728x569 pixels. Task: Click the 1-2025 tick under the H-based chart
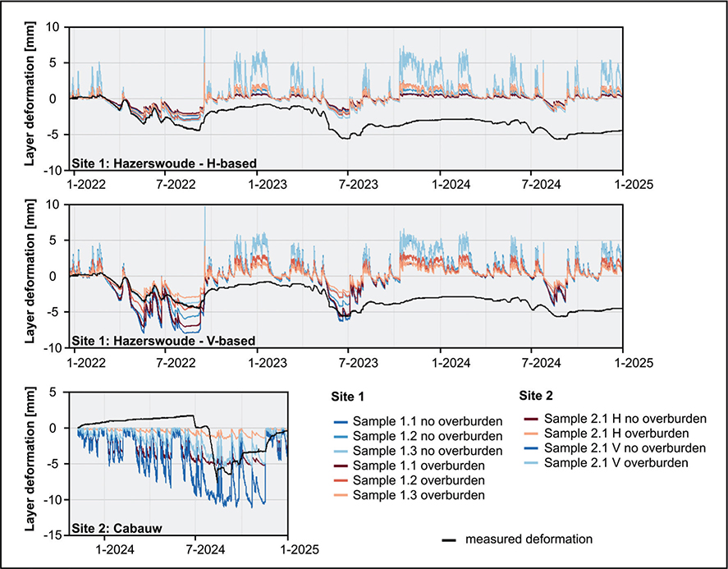[x=636, y=185]
